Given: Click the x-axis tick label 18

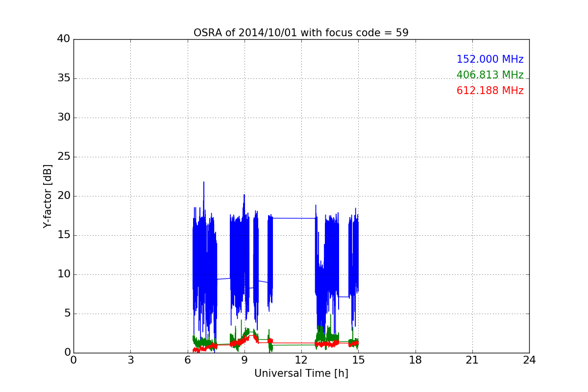Looking at the screenshot, I should (x=416, y=360).
